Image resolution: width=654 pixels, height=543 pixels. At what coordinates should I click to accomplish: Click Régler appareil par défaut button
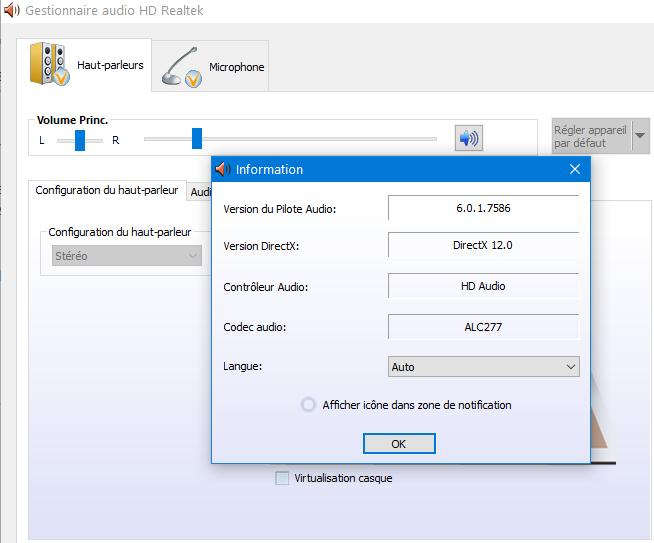pyautogui.click(x=591, y=136)
